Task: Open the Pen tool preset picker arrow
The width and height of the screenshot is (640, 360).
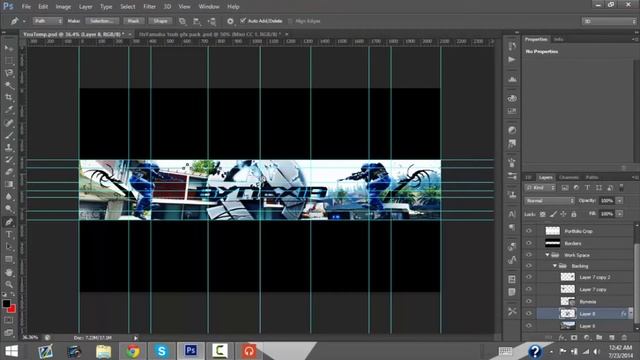Action: [x=24, y=21]
